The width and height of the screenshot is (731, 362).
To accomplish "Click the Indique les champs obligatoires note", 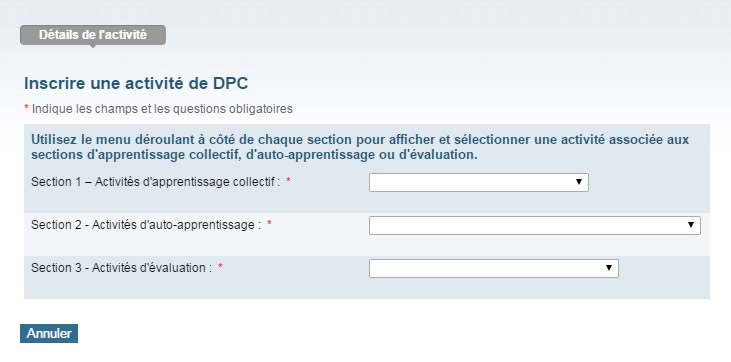I will [x=162, y=109].
